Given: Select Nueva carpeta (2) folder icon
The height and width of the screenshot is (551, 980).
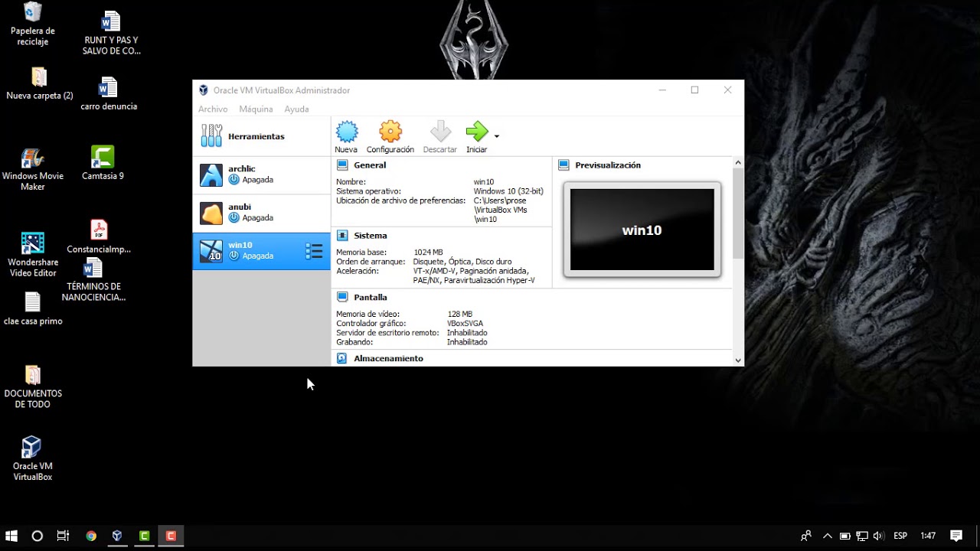Looking at the screenshot, I should click(40, 84).
